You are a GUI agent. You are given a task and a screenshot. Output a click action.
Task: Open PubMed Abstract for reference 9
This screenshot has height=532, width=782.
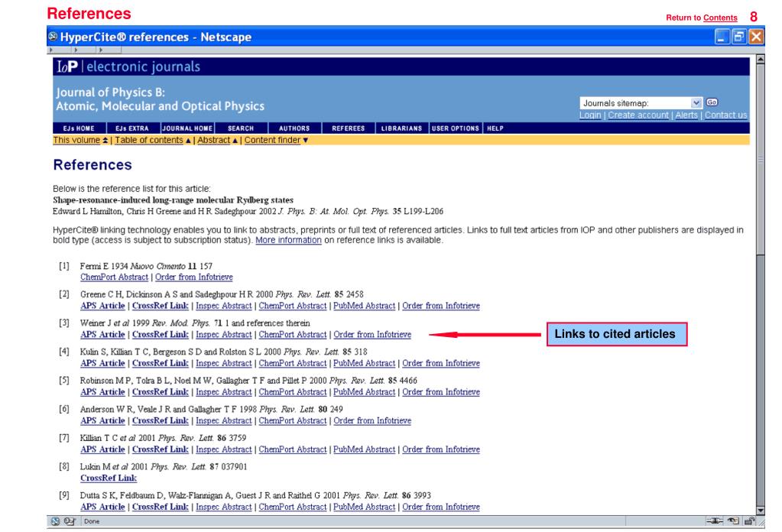pyautogui.click(x=364, y=507)
